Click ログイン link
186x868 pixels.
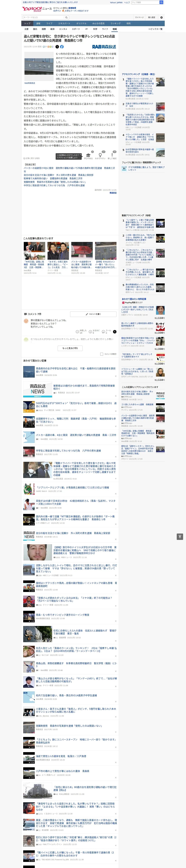click(x=57, y=11)
